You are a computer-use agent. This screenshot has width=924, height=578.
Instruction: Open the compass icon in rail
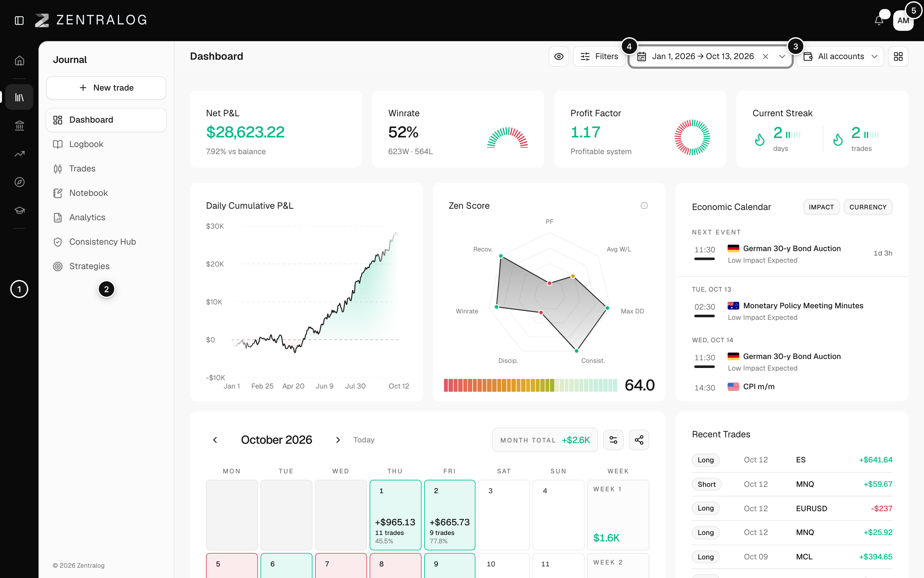click(x=20, y=182)
